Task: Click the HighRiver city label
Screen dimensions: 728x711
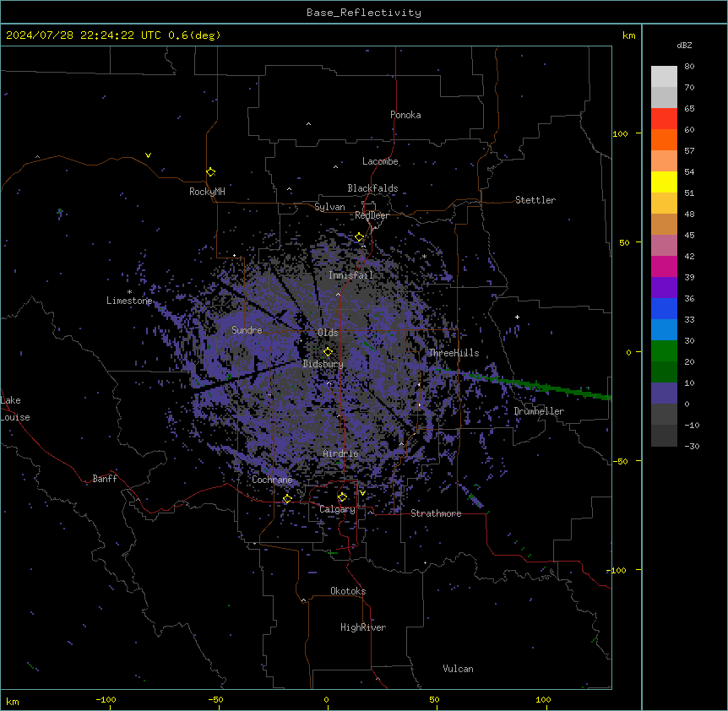Action: [363, 627]
